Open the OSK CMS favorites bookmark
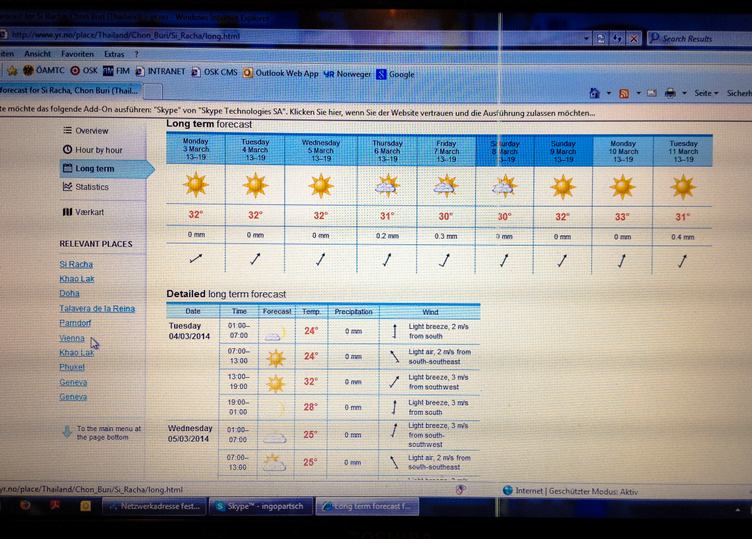The width and height of the screenshot is (752, 539). [214, 72]
